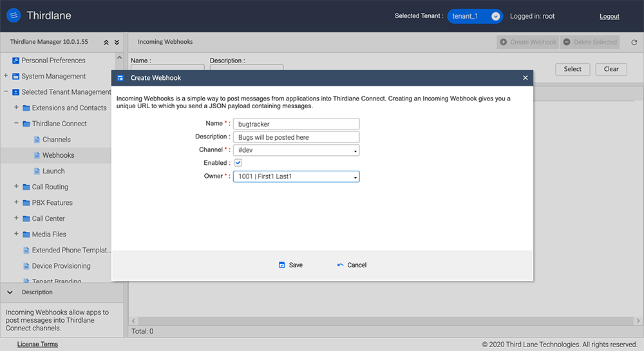
Task: Expand the Media Files folder
Action: coord(16,234)
